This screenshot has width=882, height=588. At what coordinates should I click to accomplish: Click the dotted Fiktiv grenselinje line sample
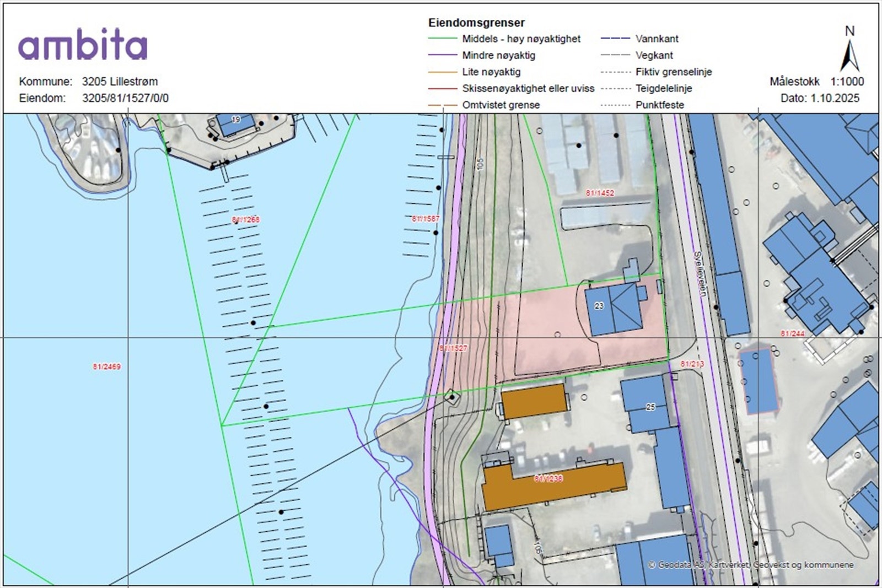[x=615, y=72]
